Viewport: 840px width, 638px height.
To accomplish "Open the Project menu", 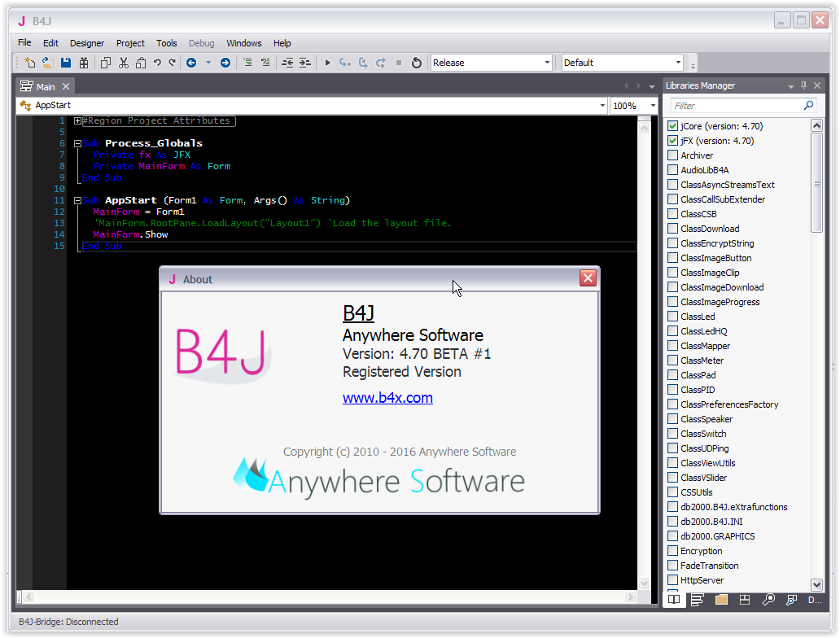I will [130, 43].
